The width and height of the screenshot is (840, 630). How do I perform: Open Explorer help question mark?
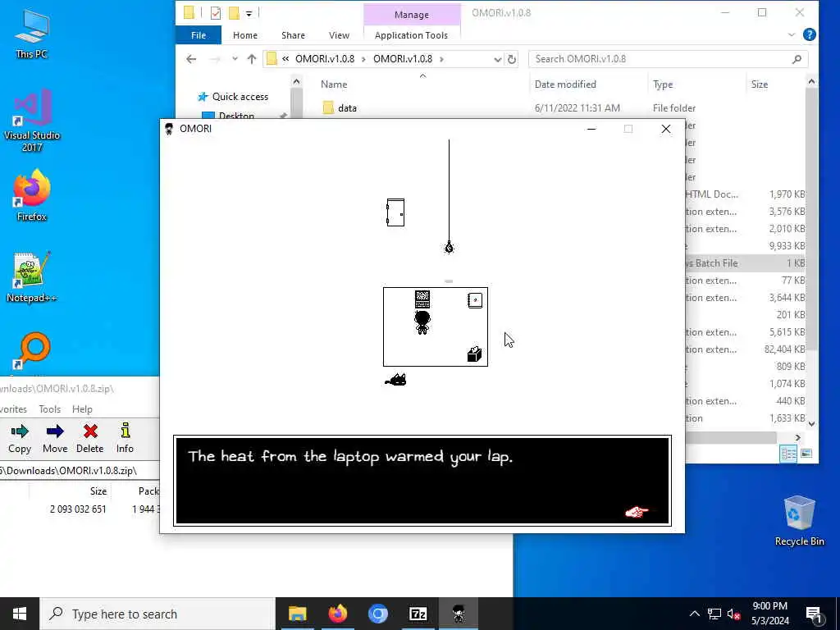tap(810, 34)
